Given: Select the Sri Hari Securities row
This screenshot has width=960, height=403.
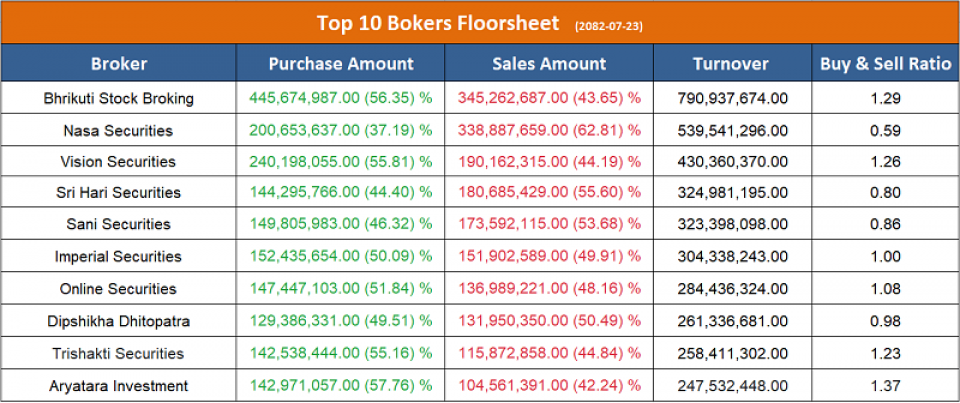Looking at the screenshot, I should (118, 193).
